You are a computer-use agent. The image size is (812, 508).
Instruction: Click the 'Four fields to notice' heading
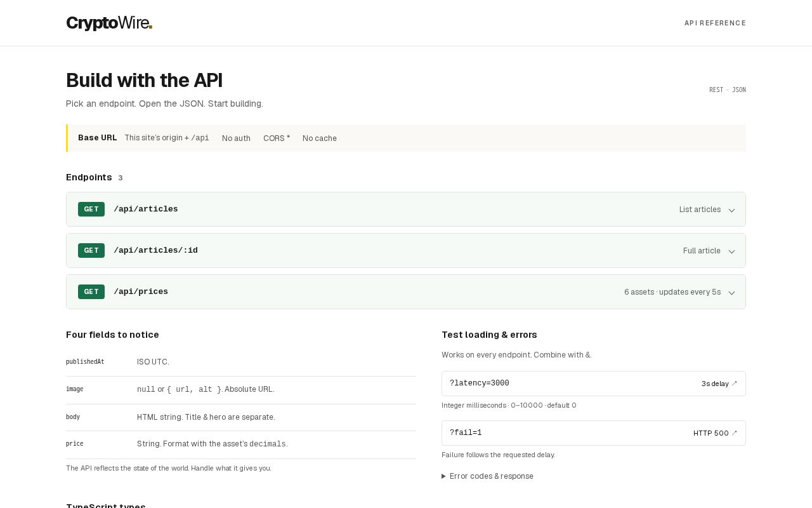click(112, 335)
